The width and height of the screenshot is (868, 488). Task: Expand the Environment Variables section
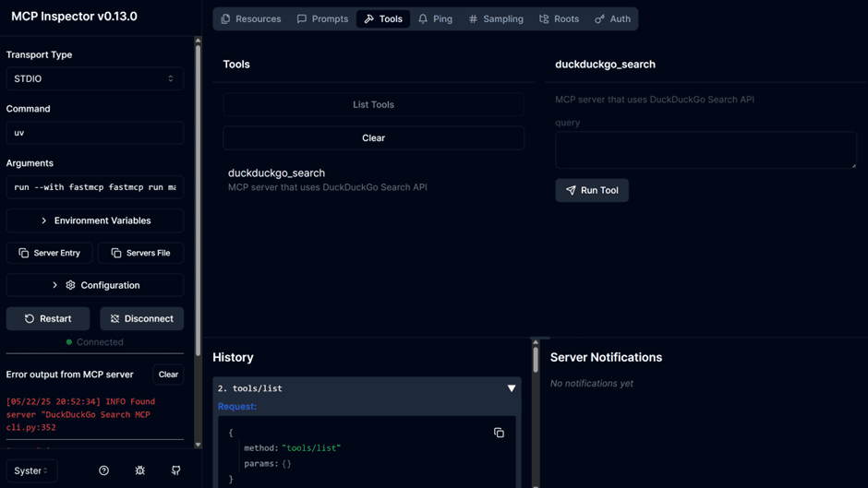[x=95, y=220]
